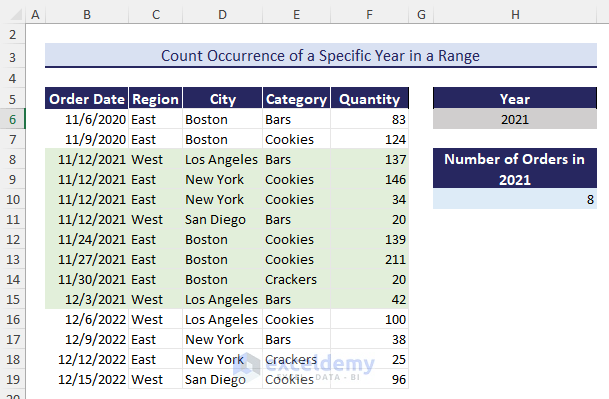Image resolution: width=609 pixels, height=399 pixels.
Task: Click the 'Quantity' header cell
Action: coord(369,99)
